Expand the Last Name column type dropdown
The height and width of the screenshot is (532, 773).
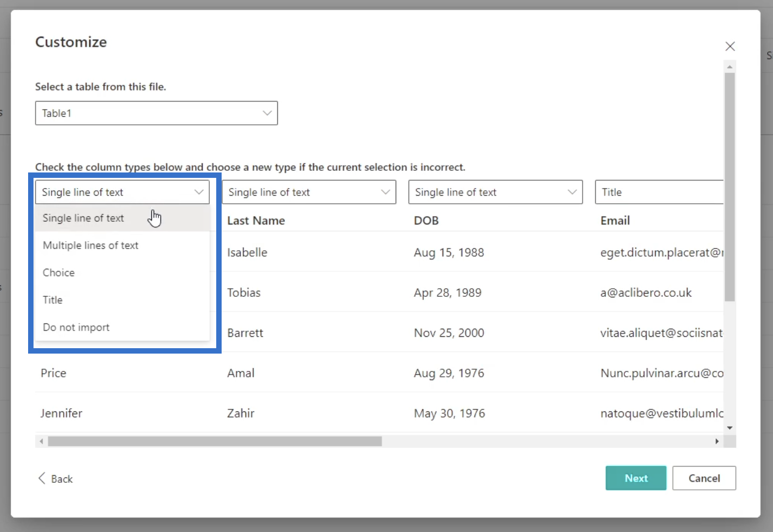pos(309,192)
